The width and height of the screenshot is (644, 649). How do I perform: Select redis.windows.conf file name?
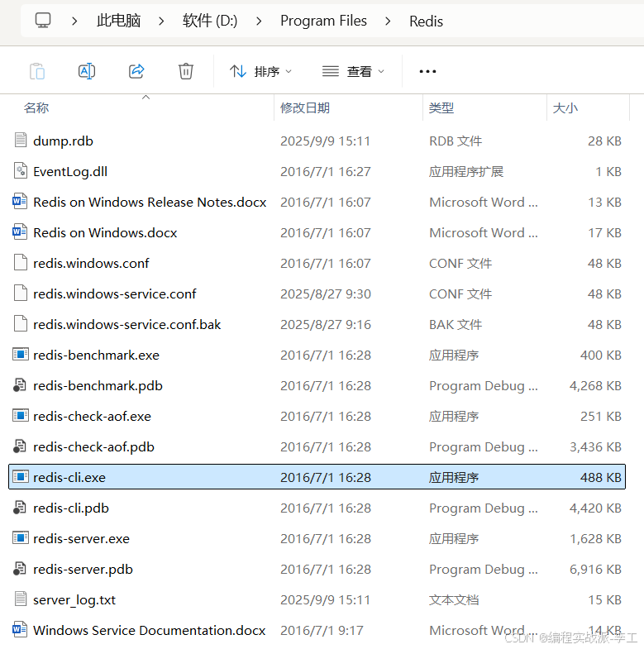pyautogui.click(x=91, y=264)
